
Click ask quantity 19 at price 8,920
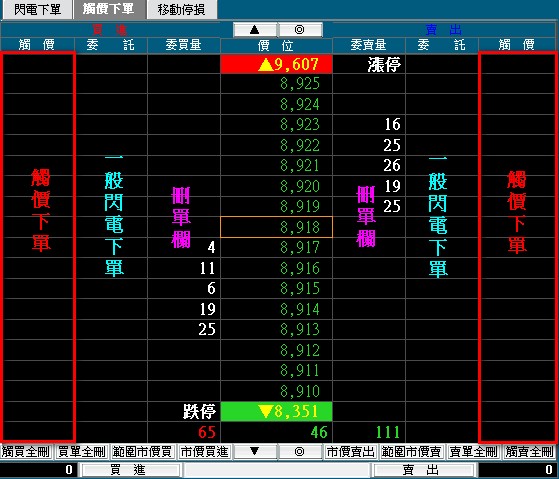point(392,186)
